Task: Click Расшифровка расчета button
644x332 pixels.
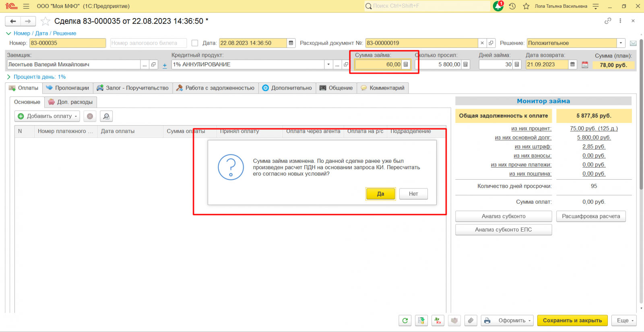Action: [x=591, y=216]
